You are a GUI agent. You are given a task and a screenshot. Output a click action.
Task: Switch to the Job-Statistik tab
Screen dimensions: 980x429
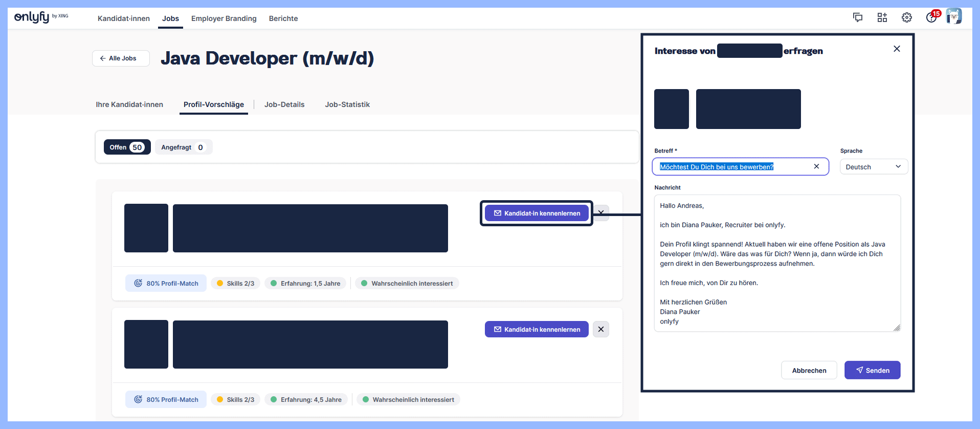pyautogui.click(x=347, y=104)
